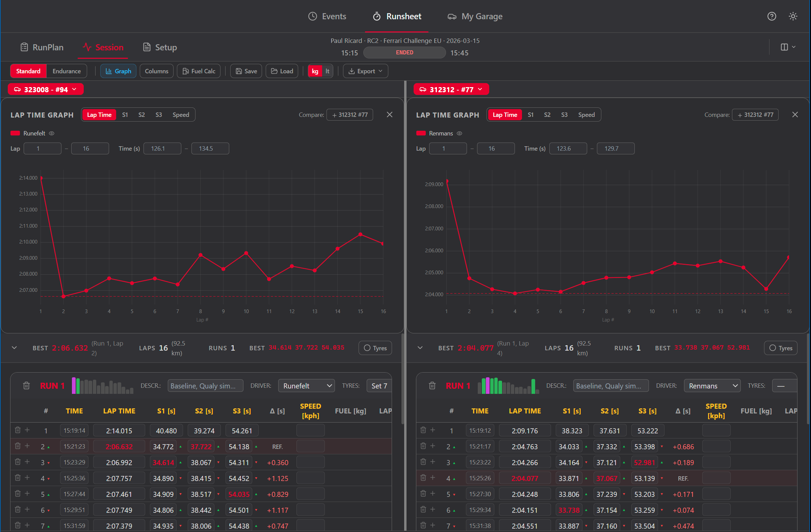
Task: Switch fuel units to lt
Action: [x=327, y=71]
